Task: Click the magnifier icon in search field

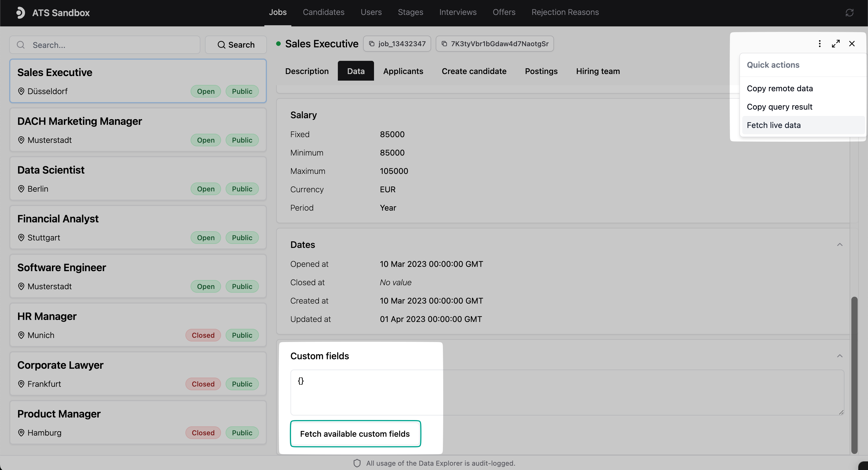Action: (x=21, y=45)
